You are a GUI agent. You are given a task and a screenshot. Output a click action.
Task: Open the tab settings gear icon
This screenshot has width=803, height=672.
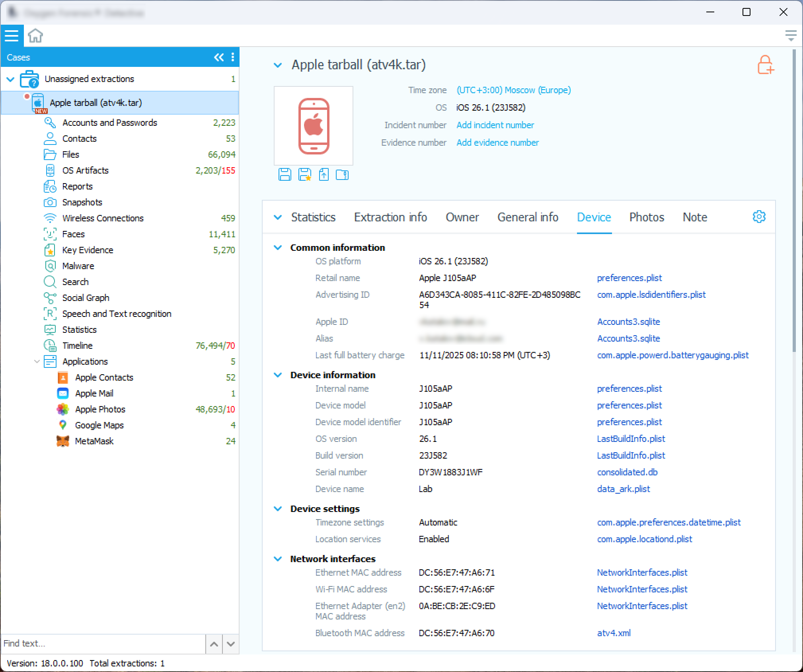[x=759, y=217]
